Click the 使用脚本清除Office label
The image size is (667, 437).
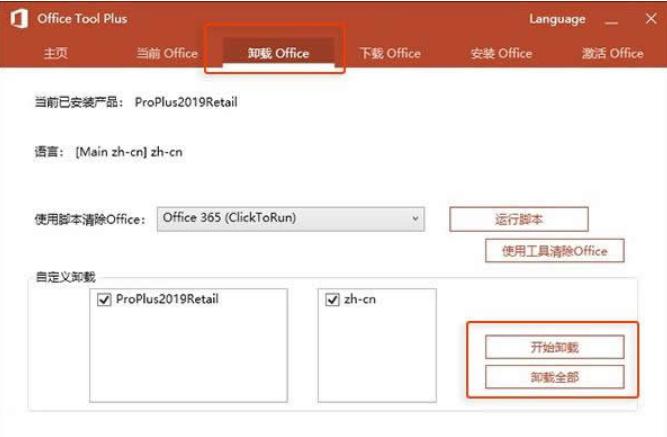click(90, 220)
